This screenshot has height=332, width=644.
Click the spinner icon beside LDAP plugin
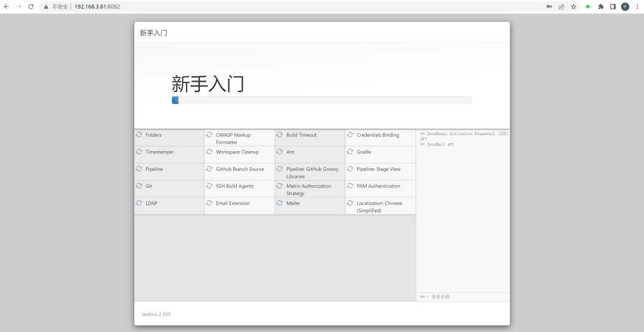[x=139, y=203]
